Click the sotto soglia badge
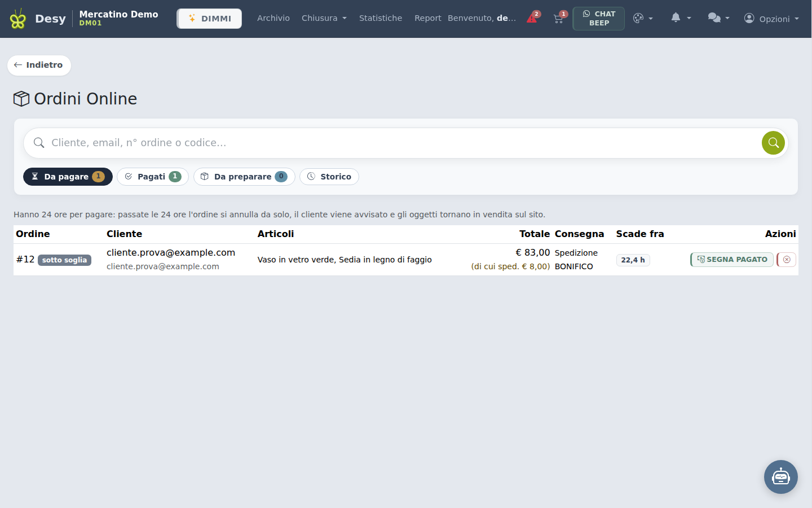 [64, 260]
